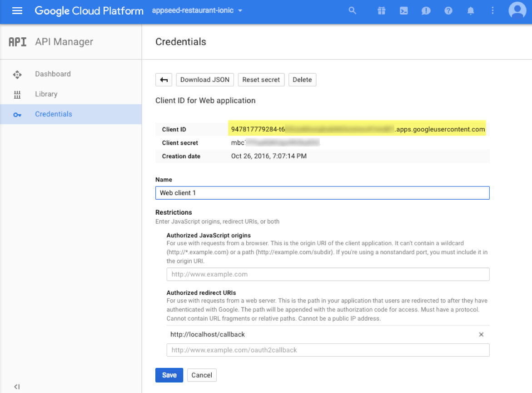The height and width of the screenshot is (393, 532).
Task: Click the API logo icon
Action: pyautogui.click(x=18, y=42)
